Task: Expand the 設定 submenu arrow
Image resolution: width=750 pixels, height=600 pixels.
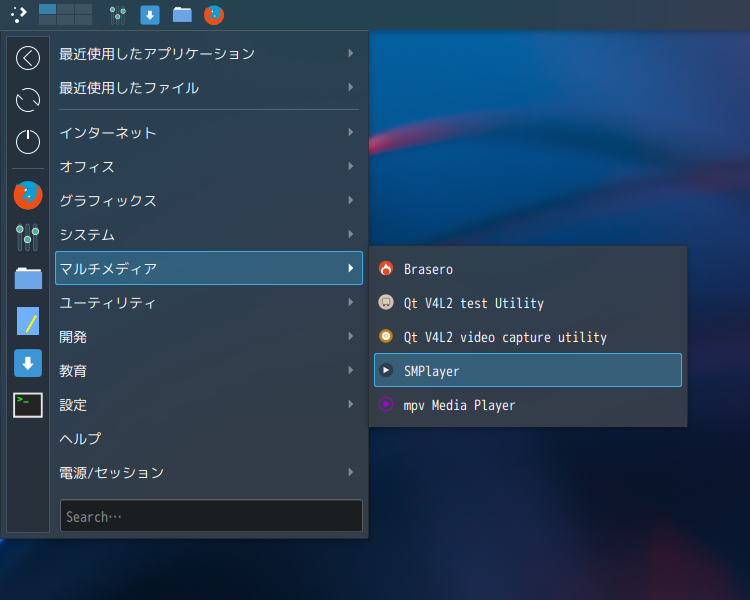Action: tap(351, 404)
